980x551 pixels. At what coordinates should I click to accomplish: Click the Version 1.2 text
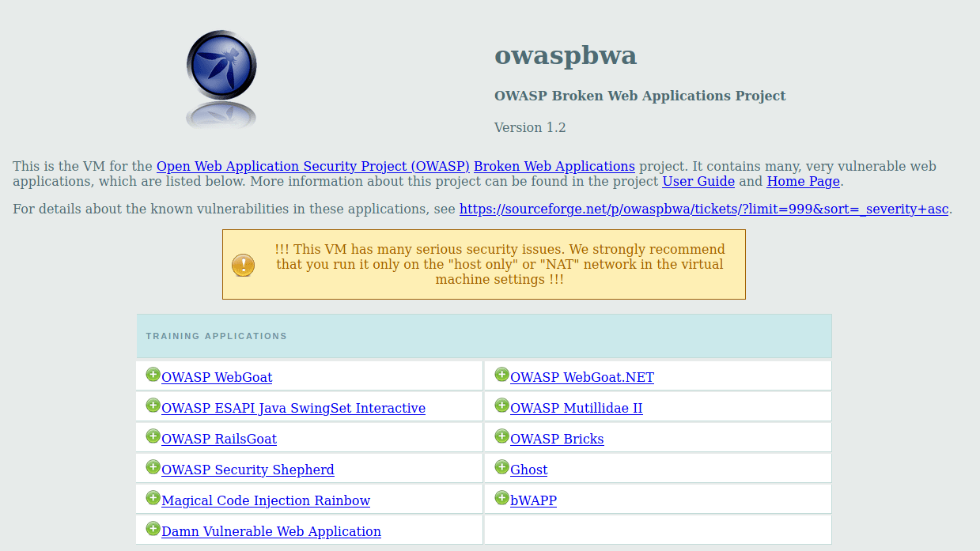click(530, 127)
